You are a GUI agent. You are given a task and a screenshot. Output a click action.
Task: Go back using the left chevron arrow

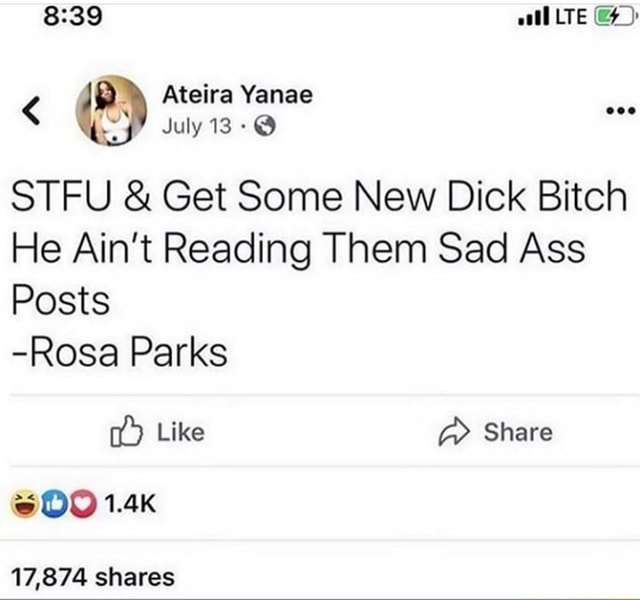click(31, 110)
